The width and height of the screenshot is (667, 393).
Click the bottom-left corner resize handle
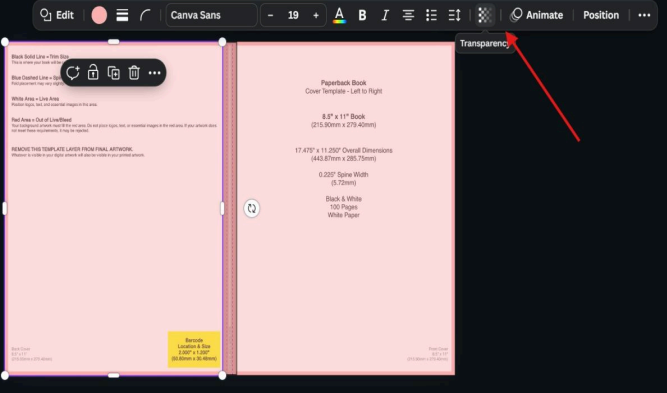pos(5,375)
